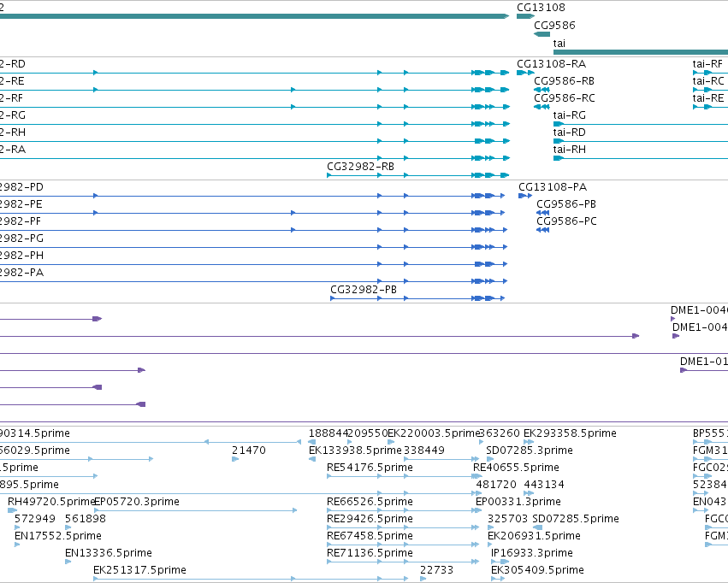Click the CG9586-RC transcript label
The height and width of the screenshot is (583, 728).
coord(565,98)
